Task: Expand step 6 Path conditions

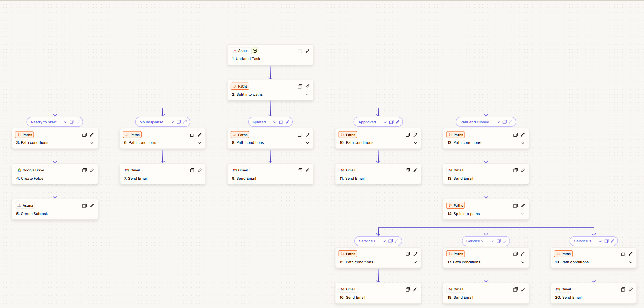Action: pyautogui.click(x=200, y=143)
